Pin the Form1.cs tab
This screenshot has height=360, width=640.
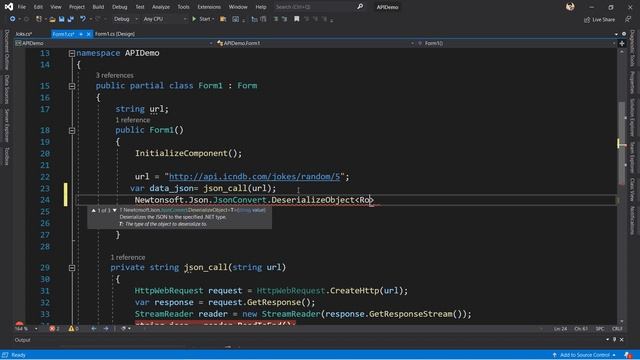pos(81,34)
